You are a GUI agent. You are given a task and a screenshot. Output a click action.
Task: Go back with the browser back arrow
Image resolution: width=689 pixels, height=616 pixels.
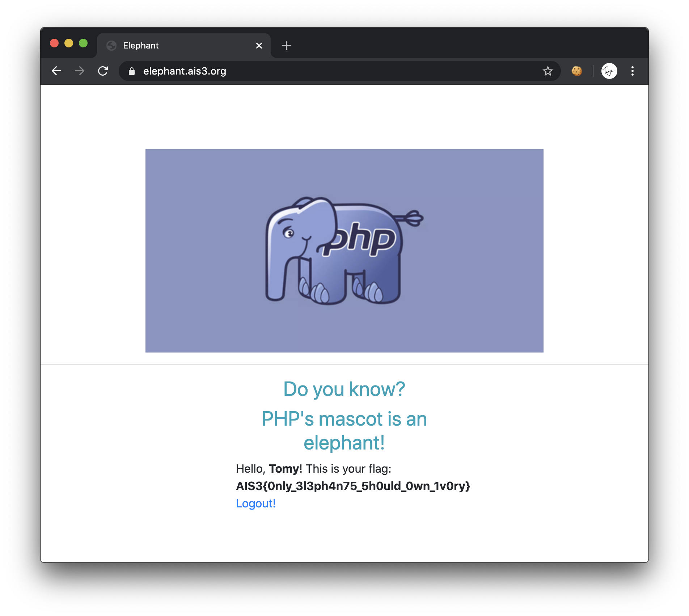pos(56,71)
